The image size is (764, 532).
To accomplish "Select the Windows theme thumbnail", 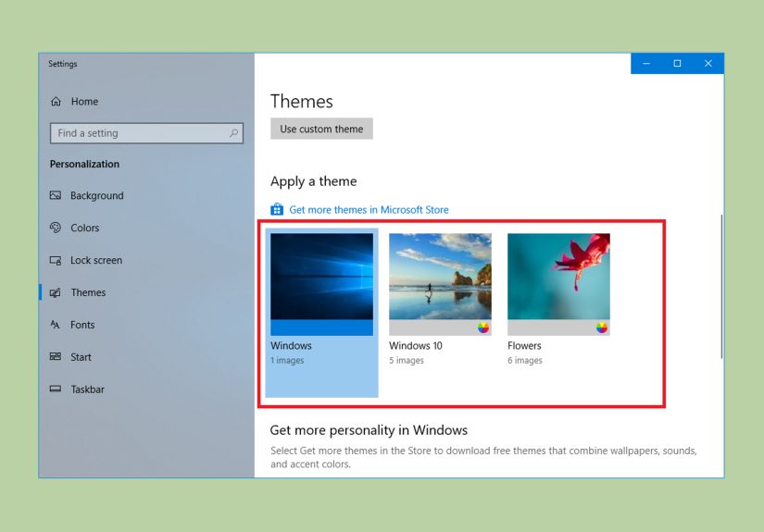I will (321, 284).
